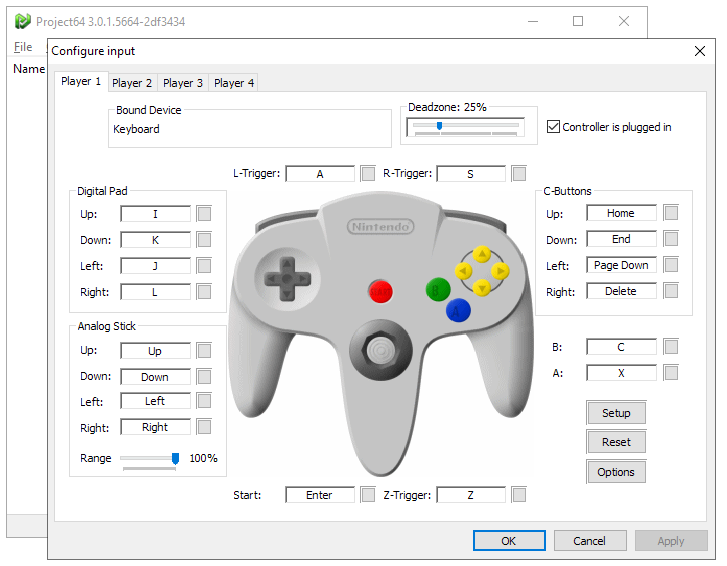Click C-Buttons Right field showing Delete

[x=621, y=291]
